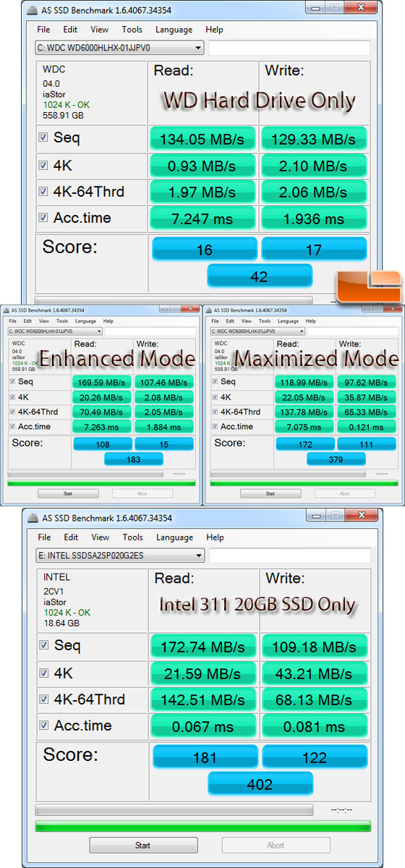The height and width of the screenshot is (868, 405).
Task: Click the total score 183 in Enhanced Mode
Action: click(x=133, y=459)
